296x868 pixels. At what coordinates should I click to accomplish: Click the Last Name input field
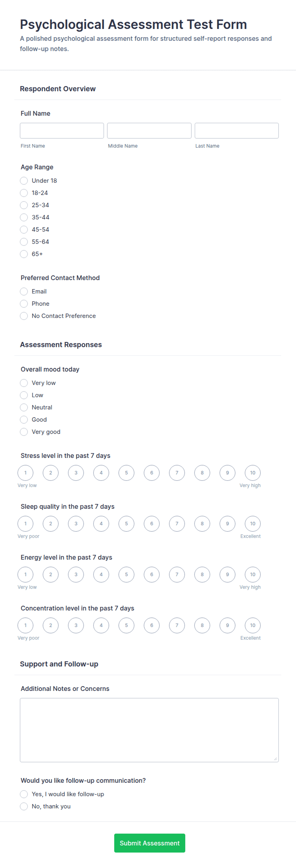coord(236,130)
